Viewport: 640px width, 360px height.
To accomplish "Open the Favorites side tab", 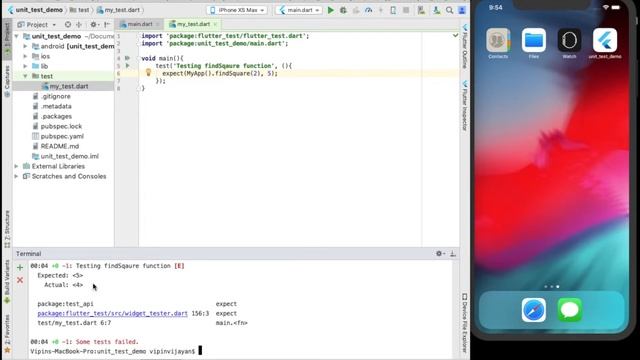I will (x=7, y=333).
